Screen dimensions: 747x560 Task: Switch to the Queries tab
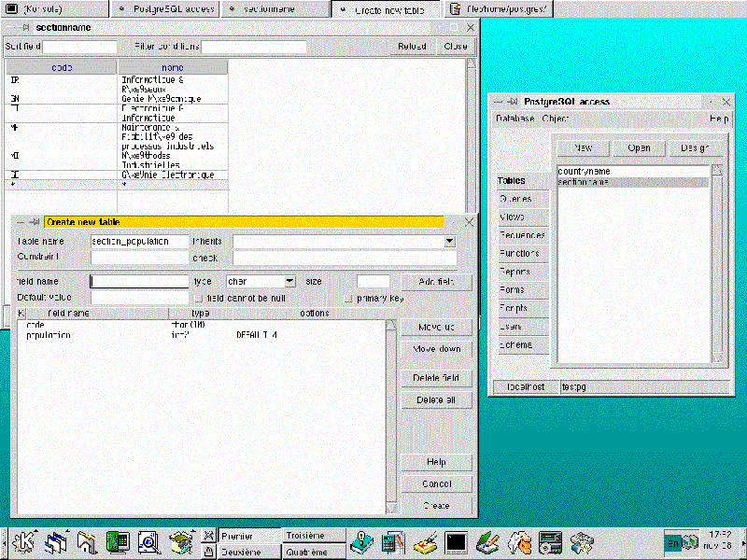514,199
